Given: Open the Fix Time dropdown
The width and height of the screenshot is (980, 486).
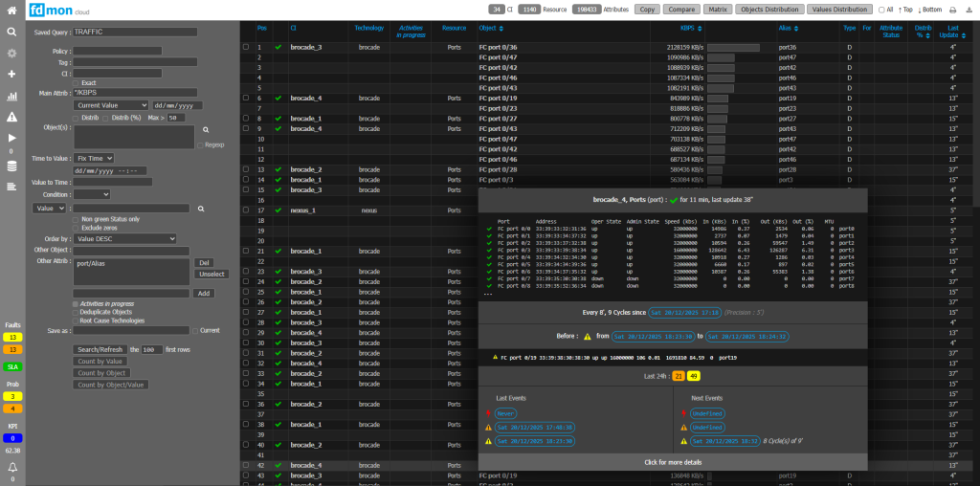Looking at the screenshot, I should point(95,158).
